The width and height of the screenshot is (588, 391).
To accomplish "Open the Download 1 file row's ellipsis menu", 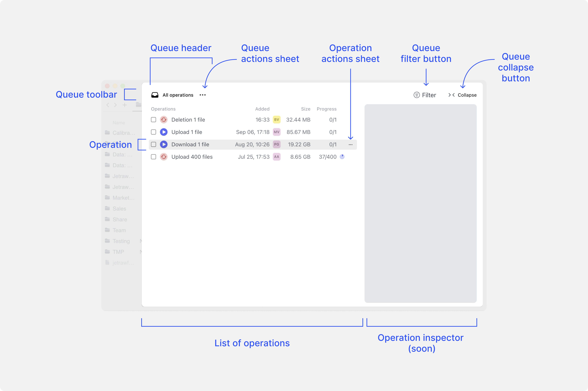I will point(350,145).
